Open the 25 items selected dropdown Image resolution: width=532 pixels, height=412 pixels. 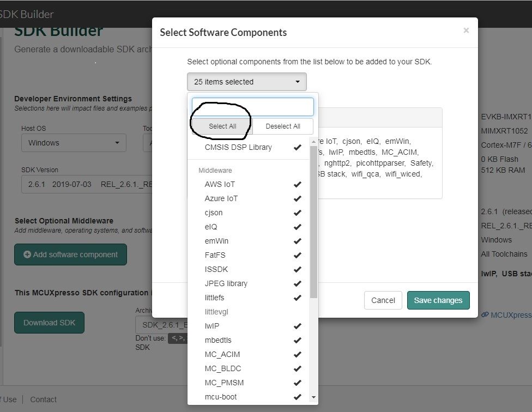(247, 82)
